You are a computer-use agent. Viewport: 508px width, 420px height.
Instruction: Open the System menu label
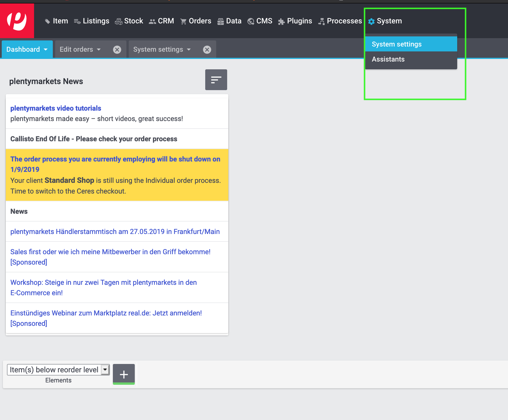389,21
